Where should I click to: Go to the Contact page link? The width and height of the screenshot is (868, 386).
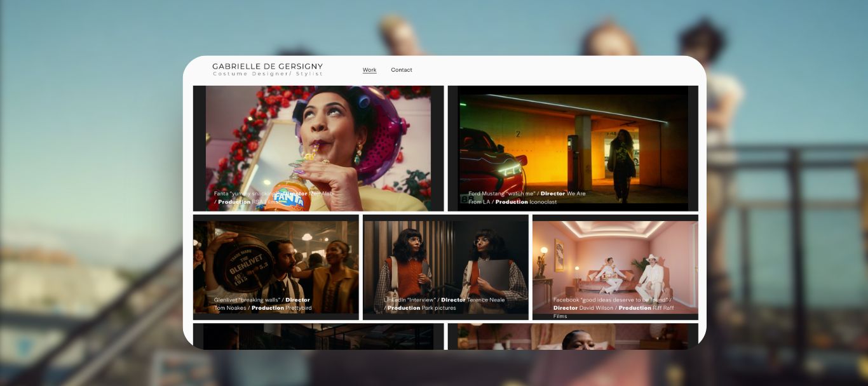coord(401,70)
